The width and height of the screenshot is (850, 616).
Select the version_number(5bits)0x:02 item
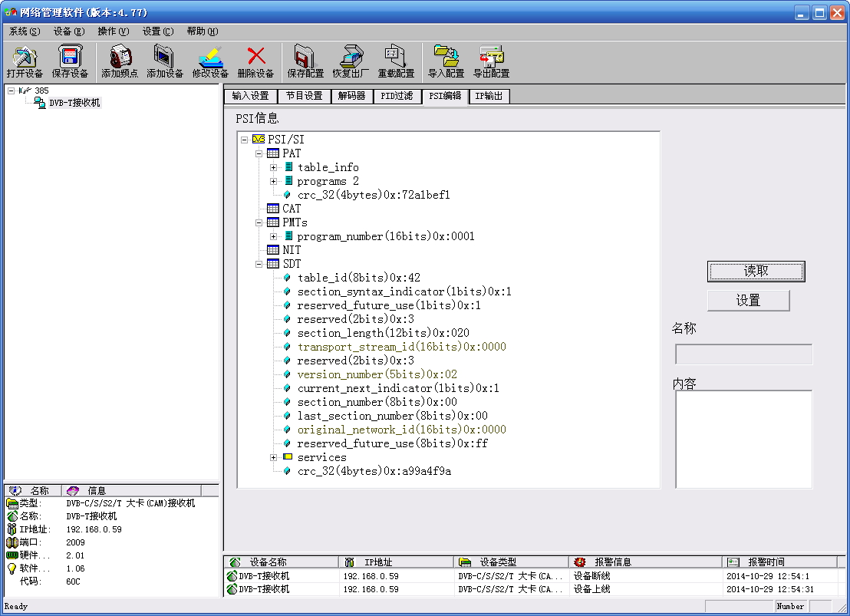click(x=377, y=374)
